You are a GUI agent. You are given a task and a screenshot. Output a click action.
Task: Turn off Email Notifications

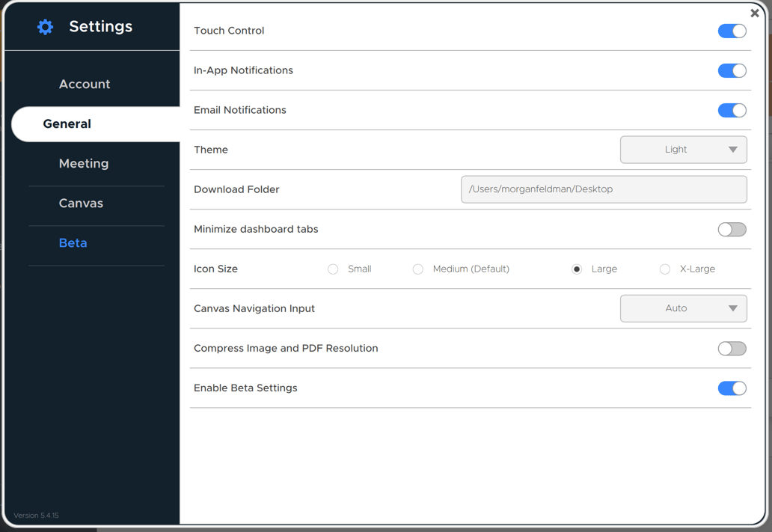tap(732, 110)
